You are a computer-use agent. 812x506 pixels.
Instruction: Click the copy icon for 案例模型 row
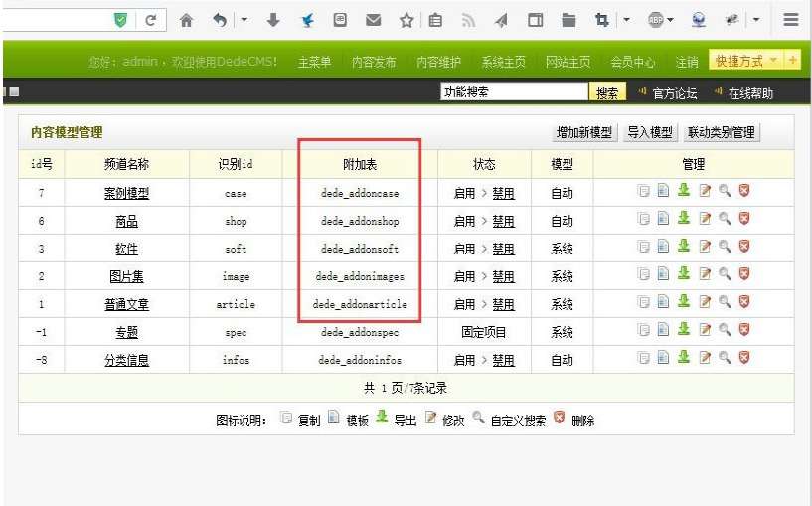644,192
